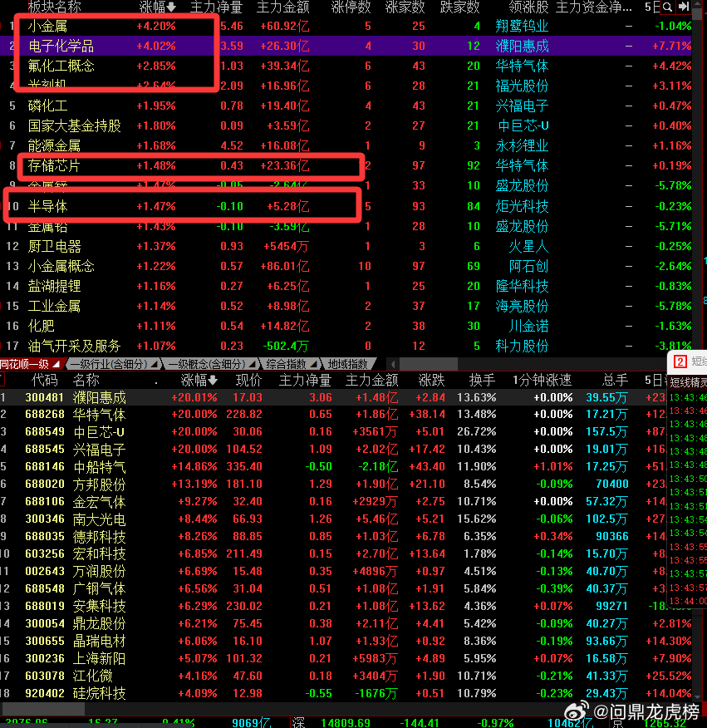Expand the 一级概念 tab dropdown triangle
This screenshot has height=728, width=707.
tap(252, 363)
